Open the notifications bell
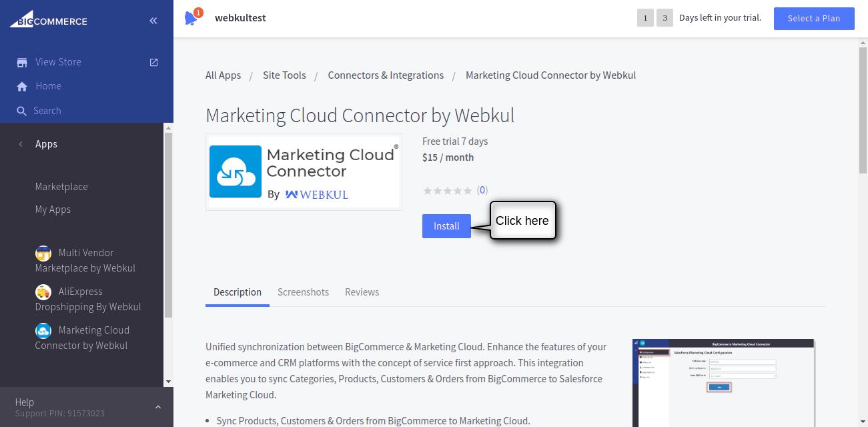 (x=192, y=18)
